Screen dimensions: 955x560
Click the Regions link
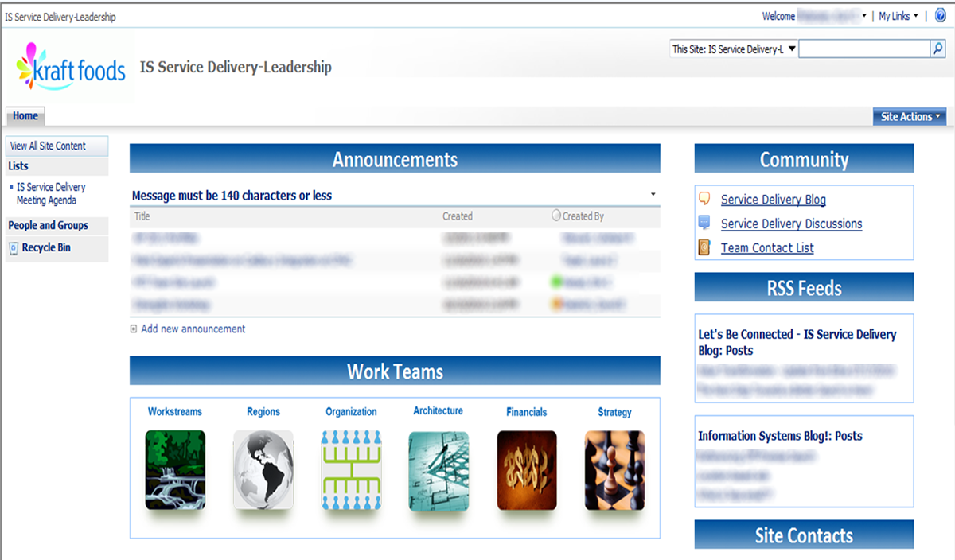pos(263,412)
